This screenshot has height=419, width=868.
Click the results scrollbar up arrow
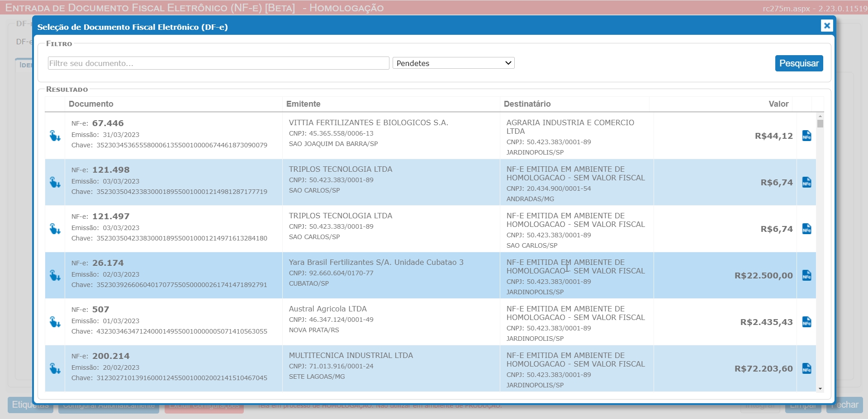820,116
